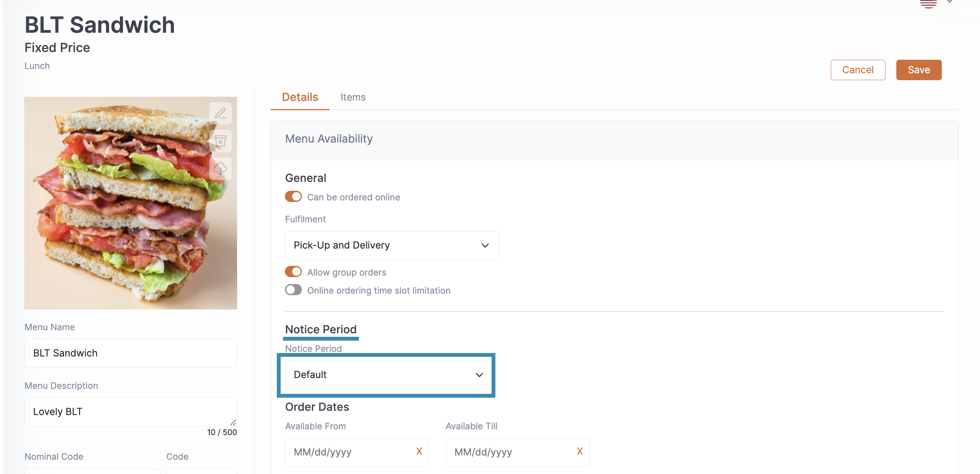Open the Fulfilment Pick-Up and Delivery dropdown
980x474 pixels.
(392, 245)
